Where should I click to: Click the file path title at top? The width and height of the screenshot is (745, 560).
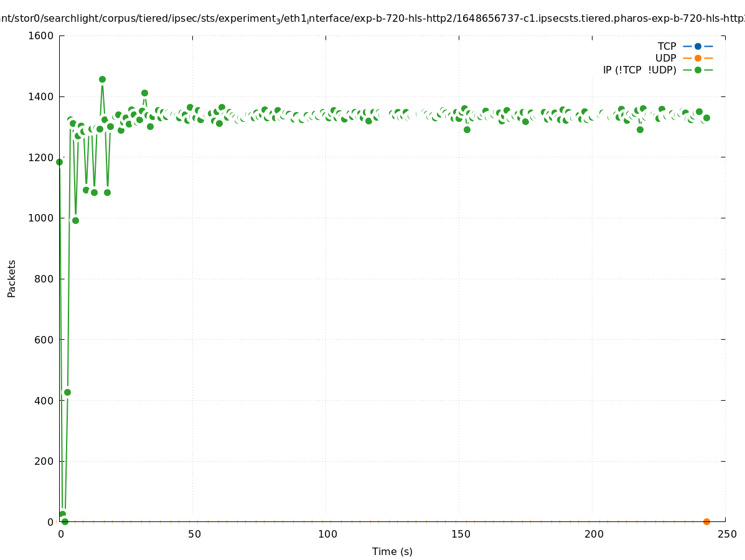(x=372, y=18)
